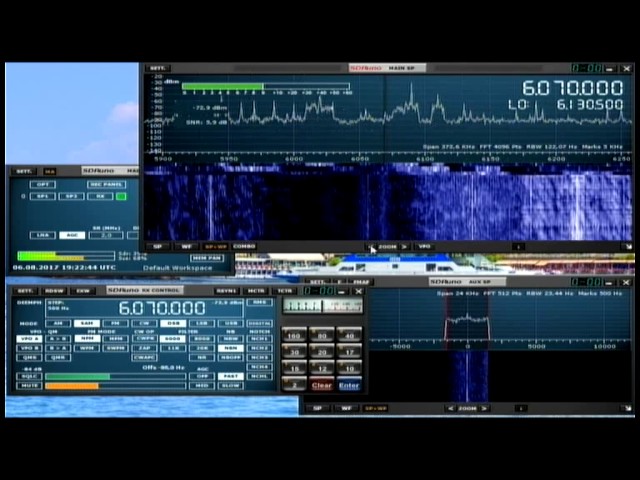Select the 40 band button
640x480 pixels.
(x=349, y=335)
